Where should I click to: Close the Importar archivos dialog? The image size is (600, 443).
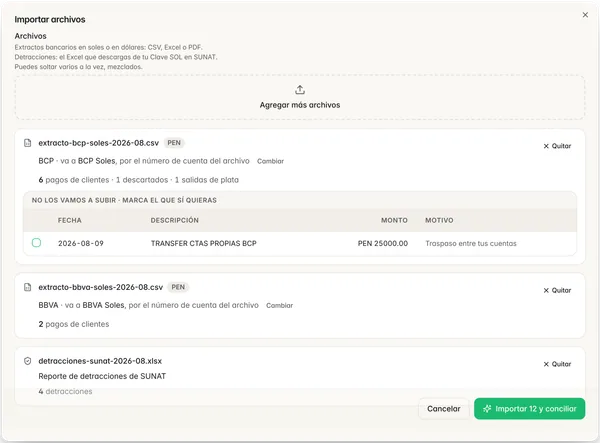coord(585,15)
